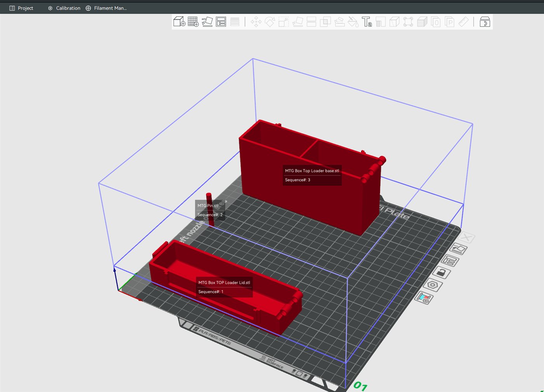Screen dimensions: 544x392
Task: Click the 'Sequence#: 1' text
Action: pyautogui.click(x=211, y=292)
